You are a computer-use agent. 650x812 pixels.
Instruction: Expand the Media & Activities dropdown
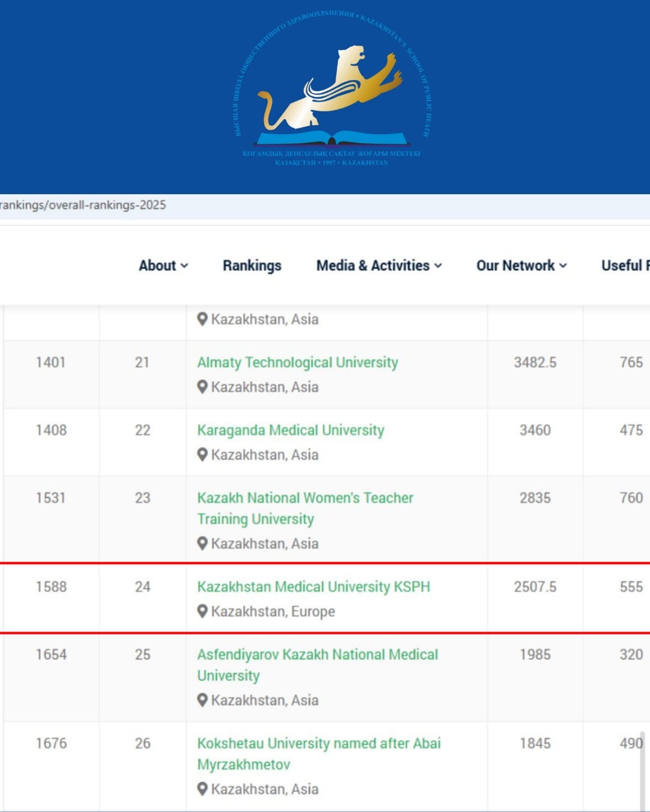point(379,265)
